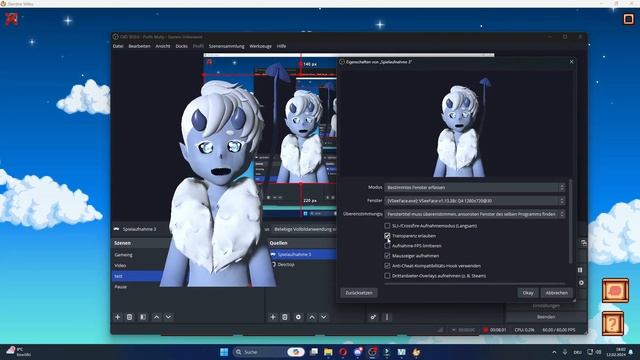This screenshot has height=360, width=640.
Task: Switch to OBS Studio taskbar icon
Action: (372, 352)
